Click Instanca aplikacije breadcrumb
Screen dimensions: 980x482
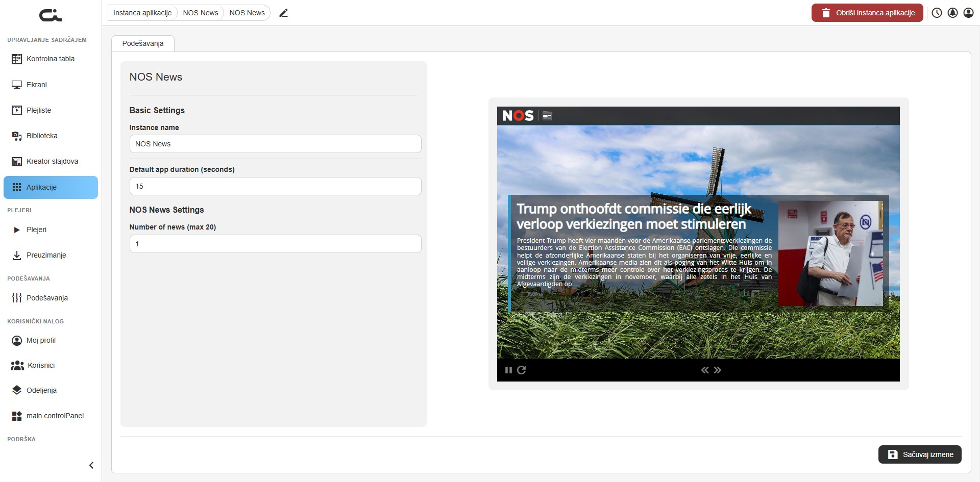[x=142, y=13]
